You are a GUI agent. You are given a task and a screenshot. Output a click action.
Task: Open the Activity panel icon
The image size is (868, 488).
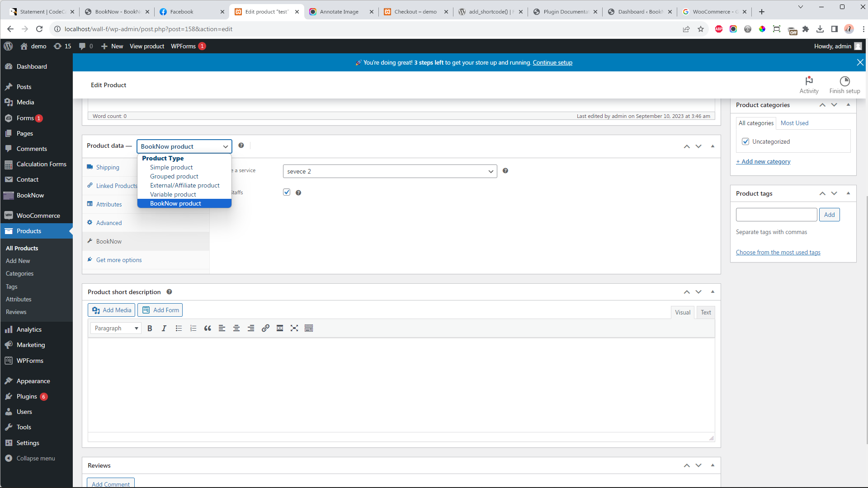point(809,84)
